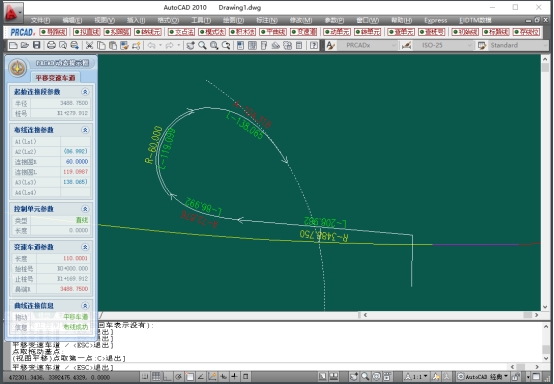Click the New drawing blank page icon
The width and height of the screenshot is (554, 384).
coord(13,45)
